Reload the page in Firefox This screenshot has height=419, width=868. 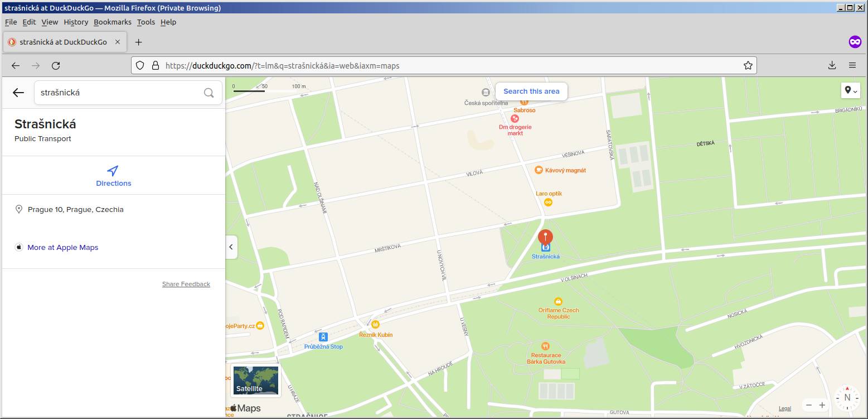[56, 66]
